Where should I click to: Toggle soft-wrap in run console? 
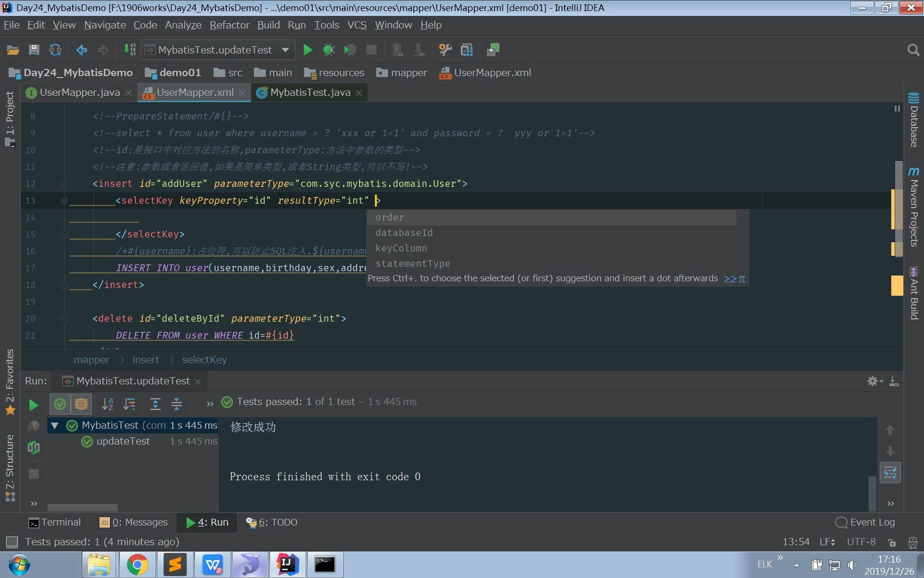[x=890, y=473]
